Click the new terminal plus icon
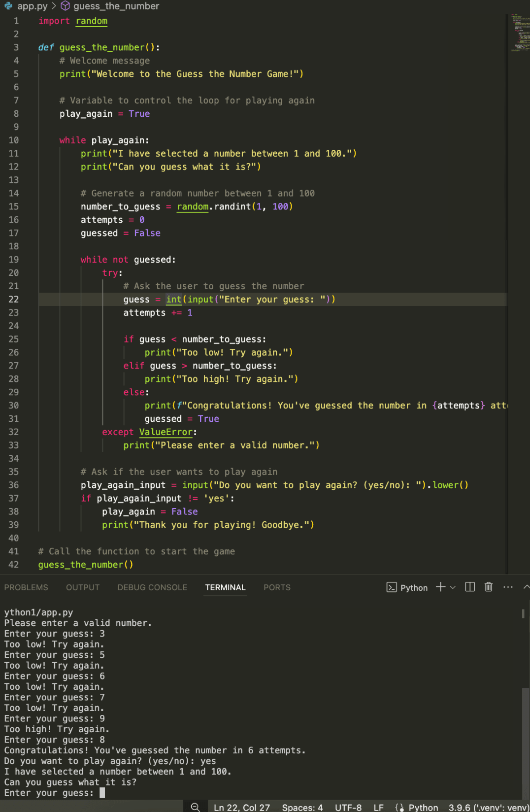 click(x=440, y=587)
